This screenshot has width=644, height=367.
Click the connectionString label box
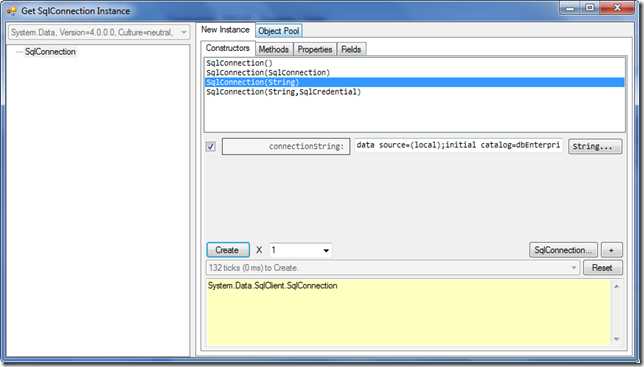click(286, 147)
